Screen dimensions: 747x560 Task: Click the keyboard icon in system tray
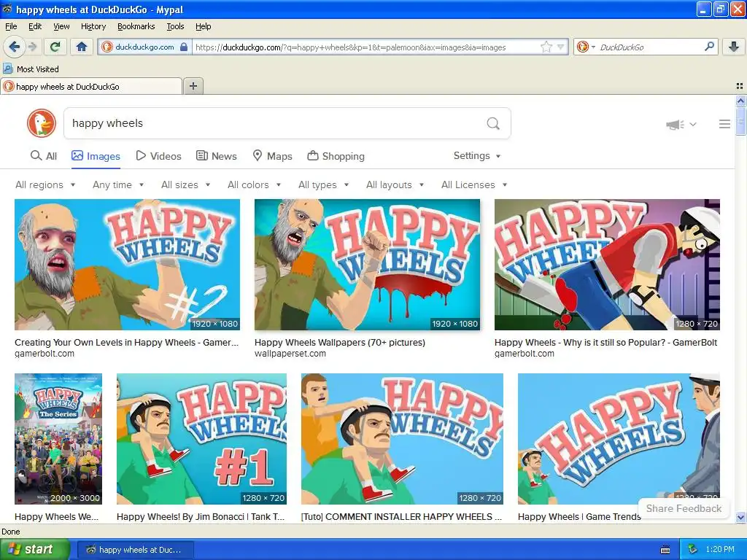(x=665, y=550)
